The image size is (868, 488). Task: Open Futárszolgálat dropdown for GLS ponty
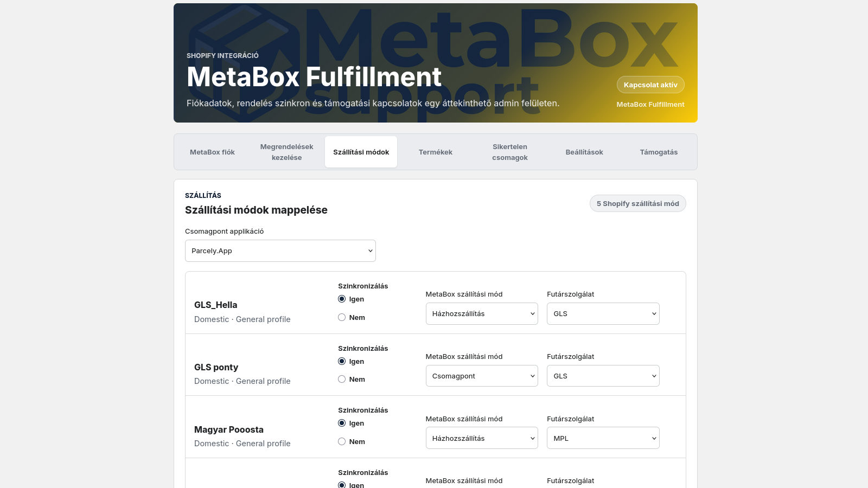pyautogui.click(x=603, y=376)
